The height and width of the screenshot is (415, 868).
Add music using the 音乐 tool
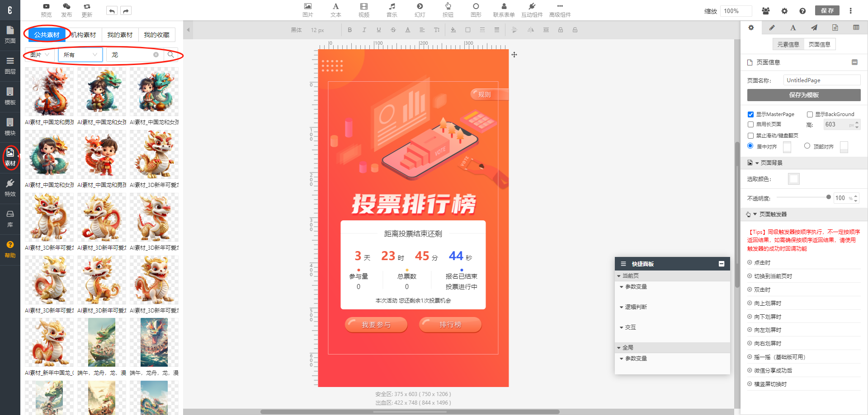click(392, 10)
